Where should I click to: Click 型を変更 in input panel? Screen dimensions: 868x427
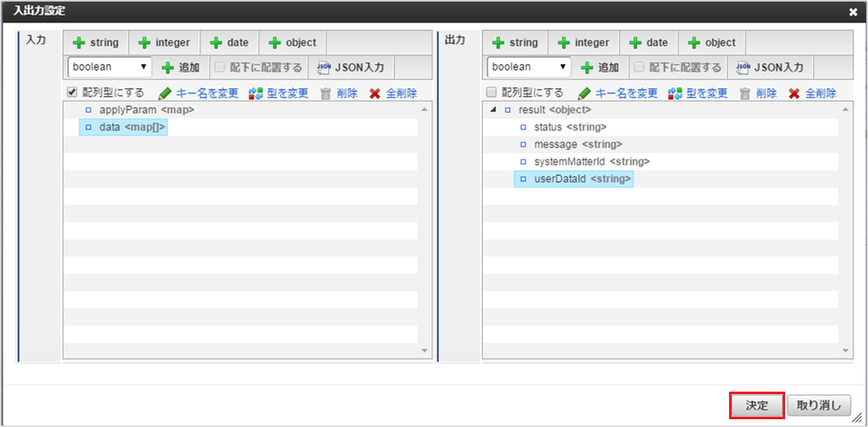[x=279, y=93]
